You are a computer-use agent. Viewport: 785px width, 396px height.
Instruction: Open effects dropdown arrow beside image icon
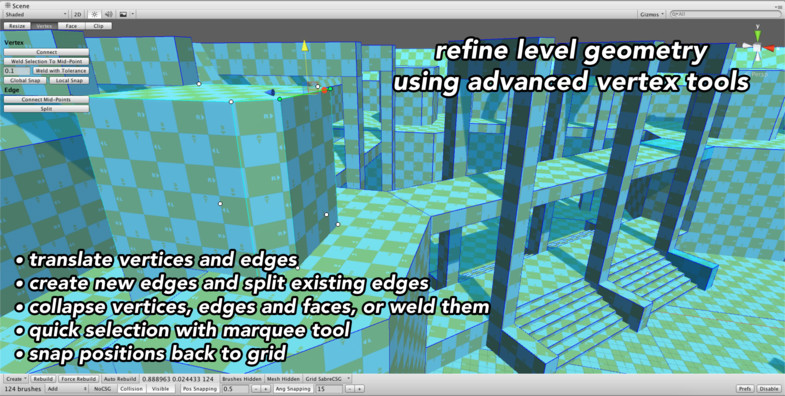point(132,15)
